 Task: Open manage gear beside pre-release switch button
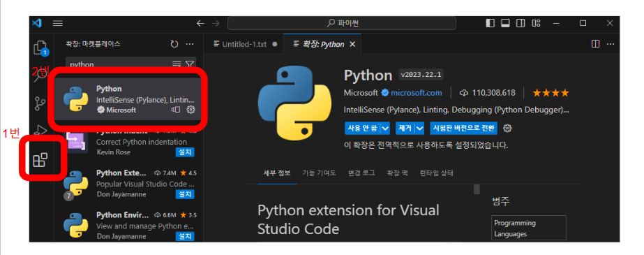[507, 129]
